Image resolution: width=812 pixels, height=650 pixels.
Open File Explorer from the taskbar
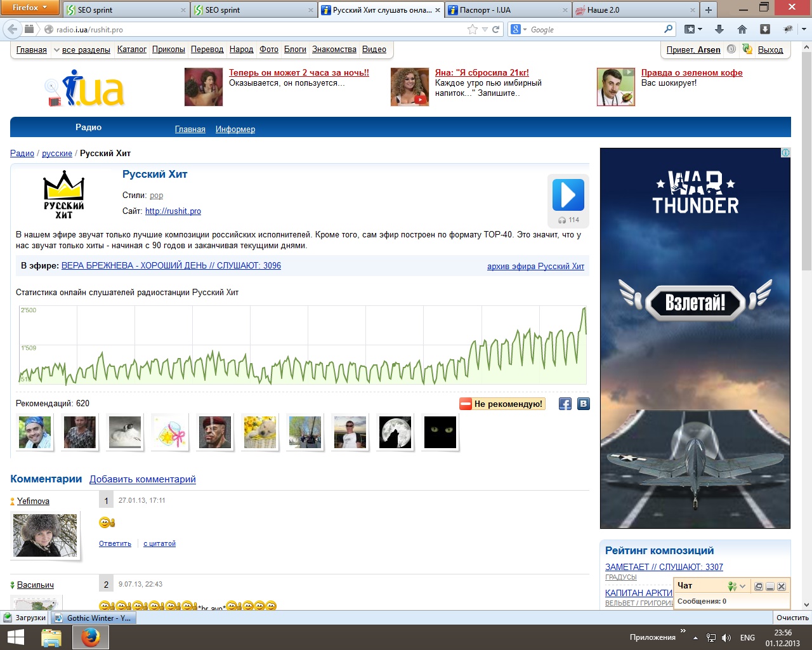pyautogui.click(x=51, y=637)
